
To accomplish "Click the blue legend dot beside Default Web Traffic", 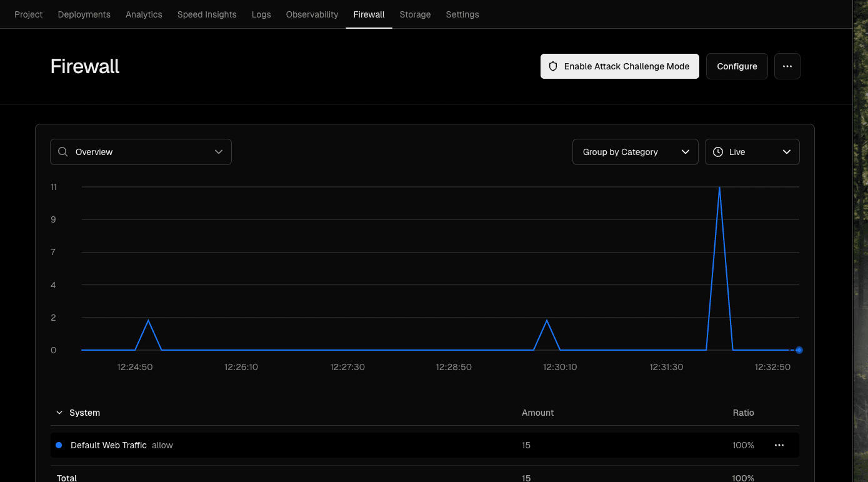I will [x=59, y=444].
